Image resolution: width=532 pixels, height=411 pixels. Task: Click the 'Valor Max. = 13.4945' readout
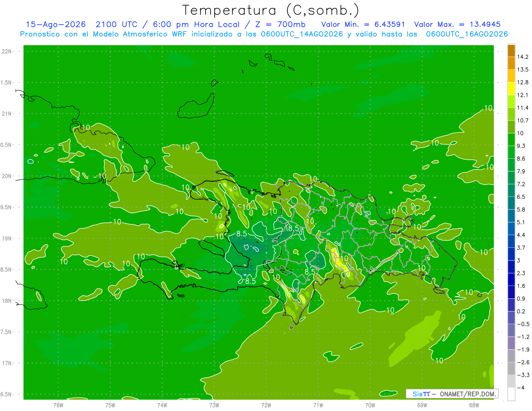457,24
